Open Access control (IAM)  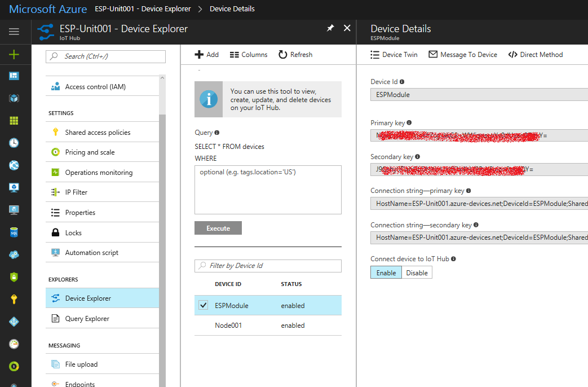pyautogui.click(x=102, y=86)
